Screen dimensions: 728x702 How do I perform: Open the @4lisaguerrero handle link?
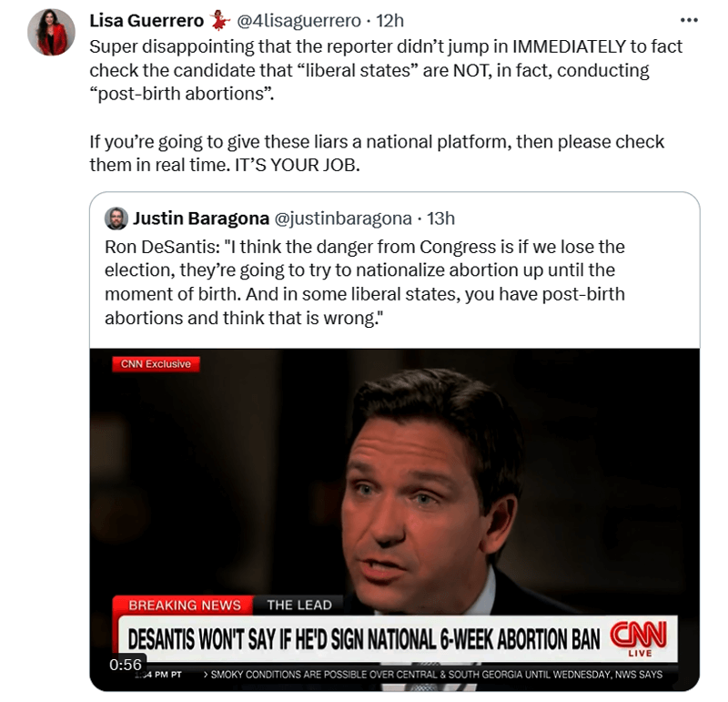[x=298, y=20]
